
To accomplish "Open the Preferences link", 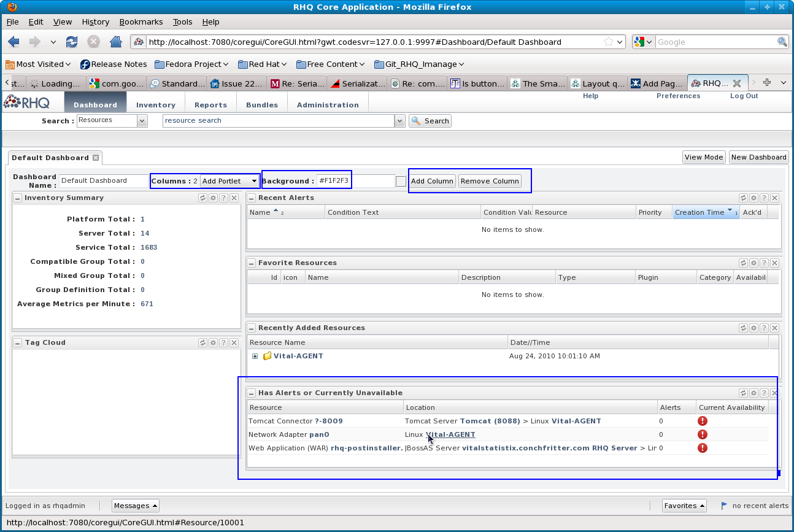I will point(678,96).
